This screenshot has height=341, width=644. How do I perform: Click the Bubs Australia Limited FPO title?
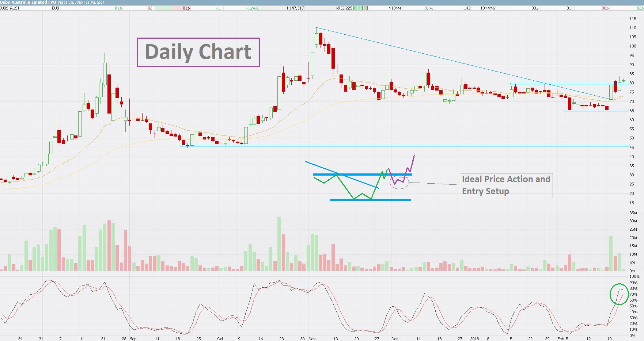point(28,2)
